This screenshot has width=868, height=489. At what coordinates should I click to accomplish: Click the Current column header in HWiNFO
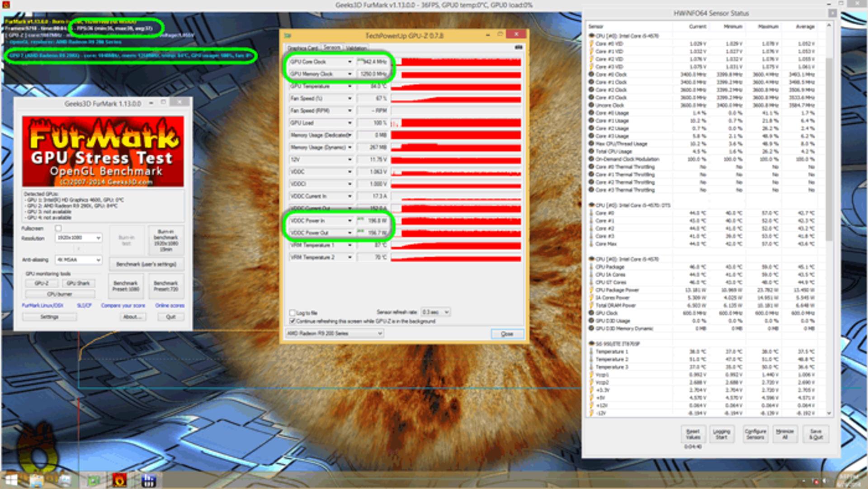(697, 27)
